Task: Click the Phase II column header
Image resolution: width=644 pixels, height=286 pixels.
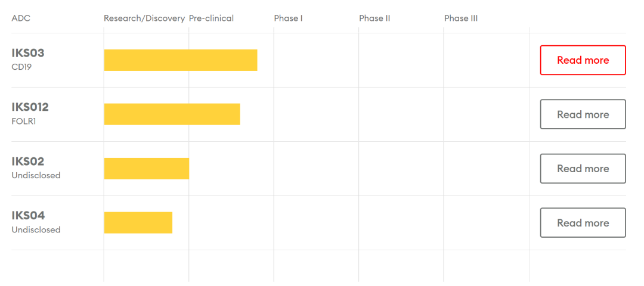Action: click(x=374, y=18)
